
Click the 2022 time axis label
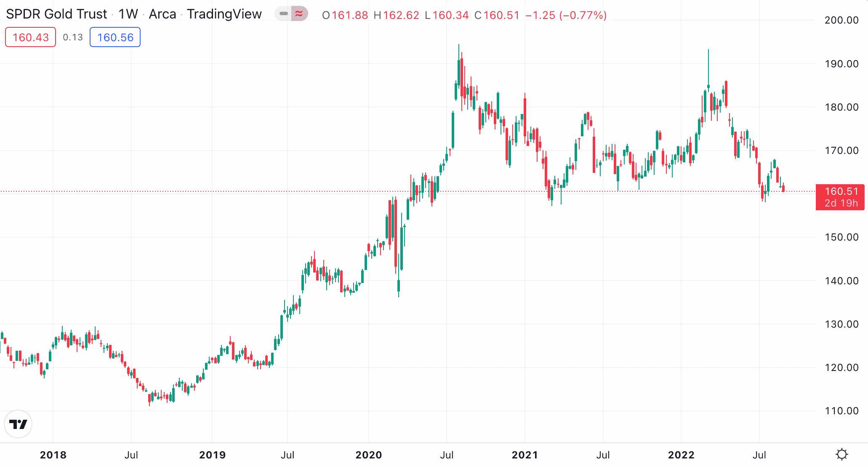click(681, 455)
